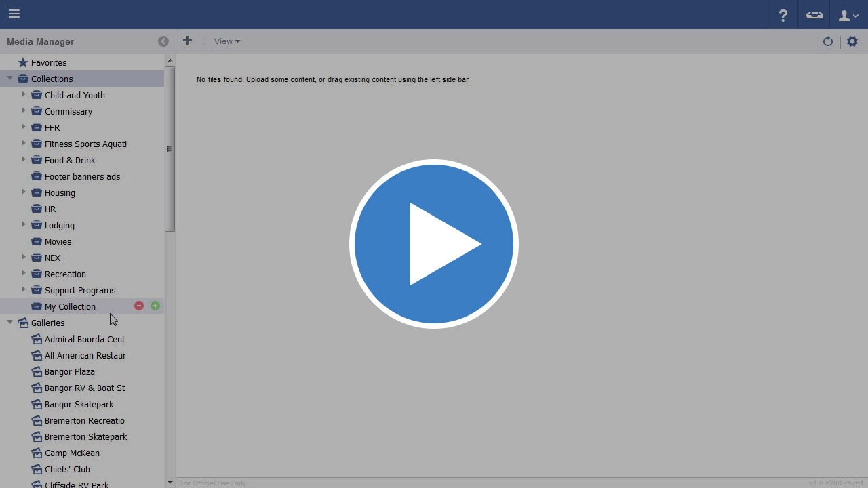The width and height of the screenshot is (868, 488).
Task: Play the video with center button
Action: pyautogui.click(x=434, y=244)
